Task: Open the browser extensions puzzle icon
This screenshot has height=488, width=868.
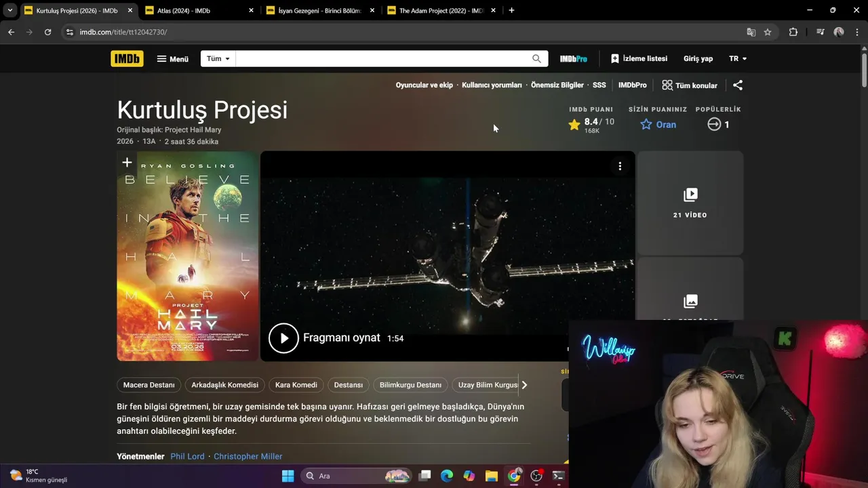Action: click(x=793, y=32)
